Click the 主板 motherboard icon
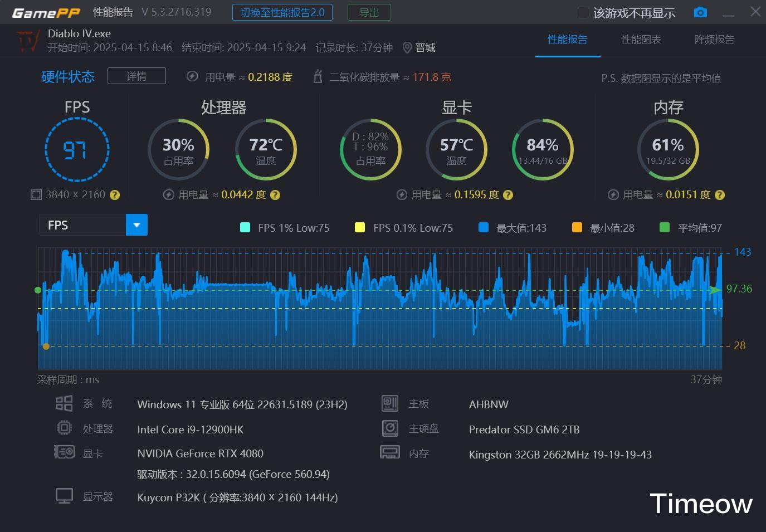Image resolution: width=766 pixels, height=532 pixels. point(390,403)
